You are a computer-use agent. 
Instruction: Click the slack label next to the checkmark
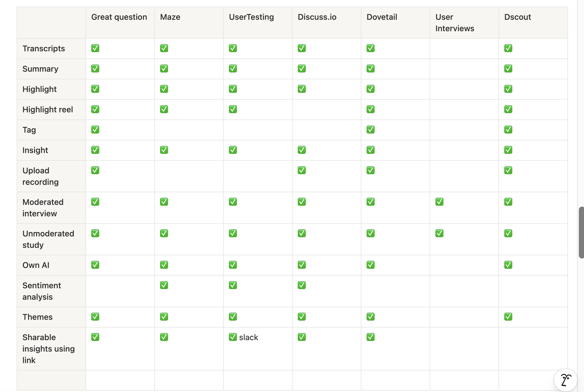tap(248, 337)
